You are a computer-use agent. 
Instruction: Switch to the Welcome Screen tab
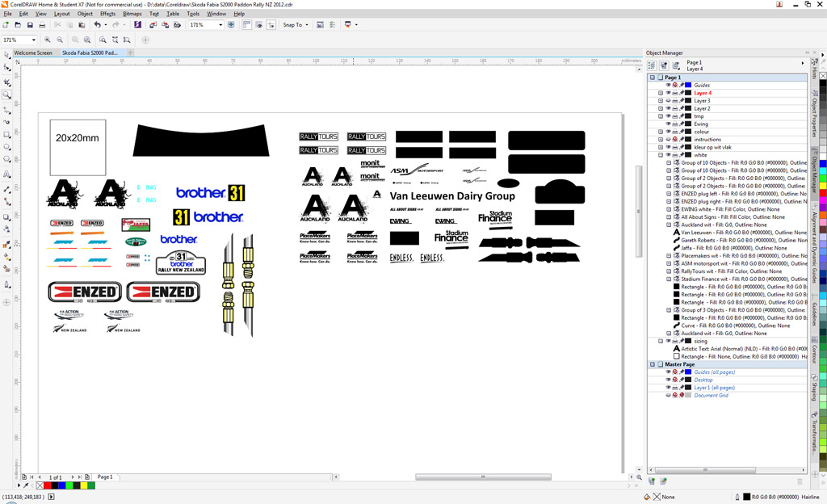coord(33,52)
